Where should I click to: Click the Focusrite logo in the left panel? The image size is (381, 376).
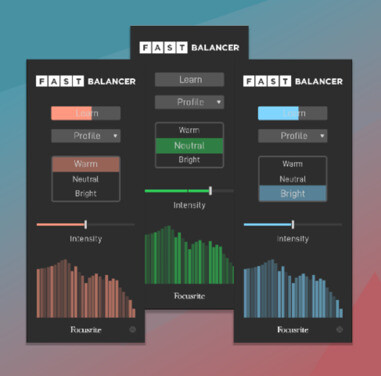coord(86,330)
